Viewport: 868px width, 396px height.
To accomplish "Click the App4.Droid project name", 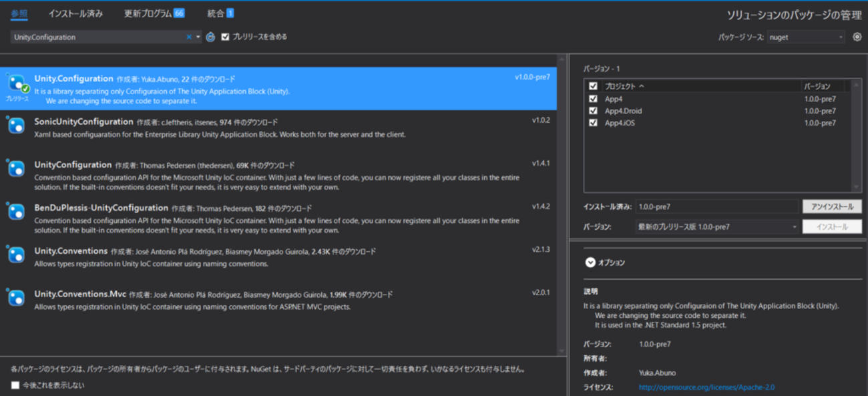I will coord(623,111).
